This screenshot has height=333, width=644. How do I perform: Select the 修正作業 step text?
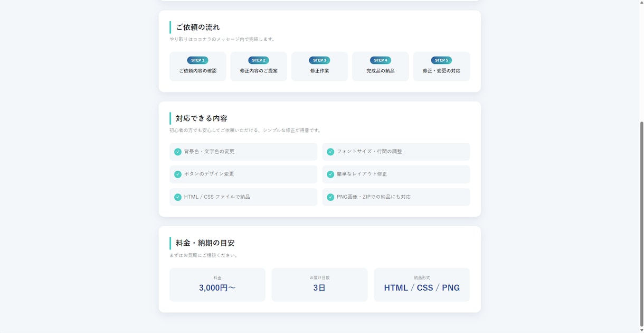coord(319,71)
